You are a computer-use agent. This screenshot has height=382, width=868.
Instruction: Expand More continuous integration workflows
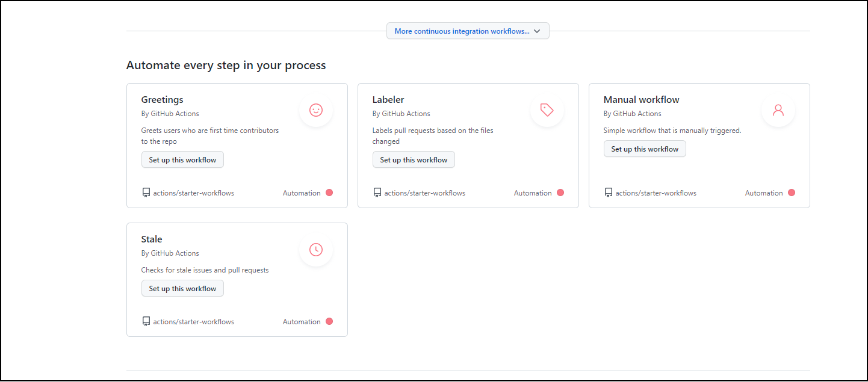coord(468,31)
